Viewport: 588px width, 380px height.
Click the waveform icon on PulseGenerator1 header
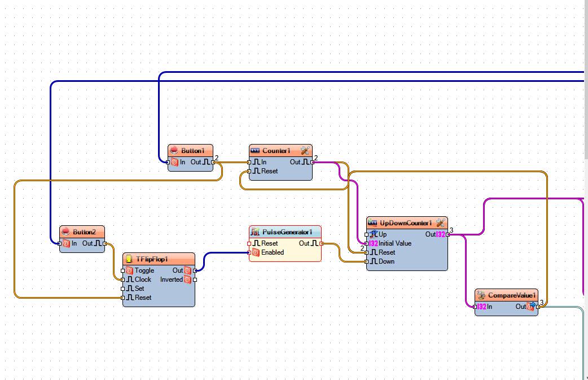pyautogui.click(x=255, y=232)
